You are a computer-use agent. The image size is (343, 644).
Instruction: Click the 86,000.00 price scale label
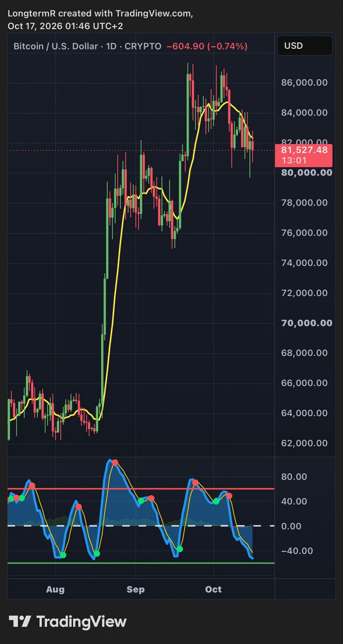click(304, 83)
